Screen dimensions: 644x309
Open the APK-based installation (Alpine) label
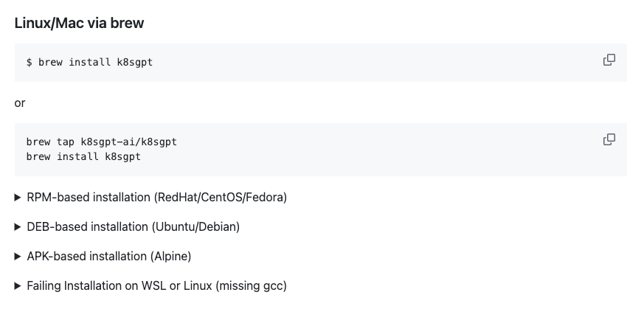pyautogui.click(x=109, y=256)
